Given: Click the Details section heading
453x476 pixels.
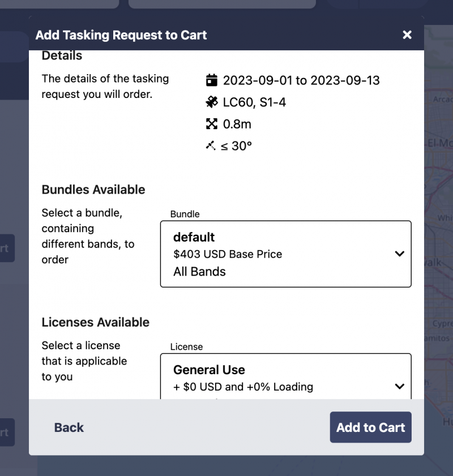Looking at the screenshot, I should click(61, 55).
